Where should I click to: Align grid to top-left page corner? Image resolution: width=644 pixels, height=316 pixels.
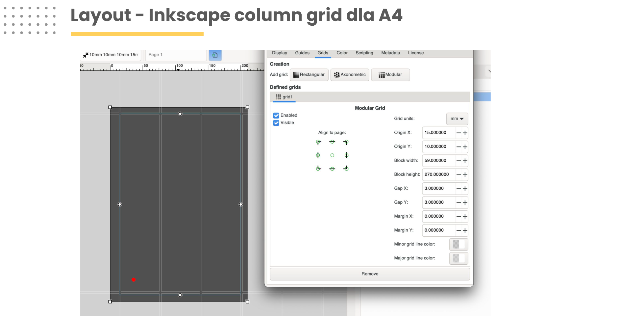pos(318,142)
